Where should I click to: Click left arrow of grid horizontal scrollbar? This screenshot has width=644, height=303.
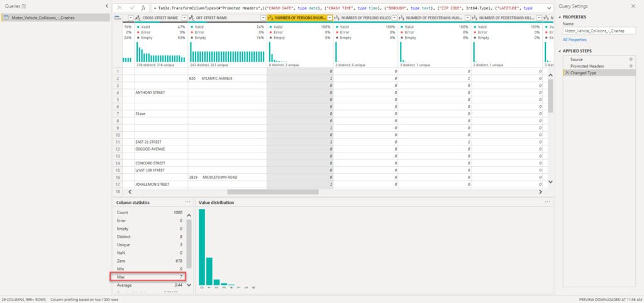[130, 192]
